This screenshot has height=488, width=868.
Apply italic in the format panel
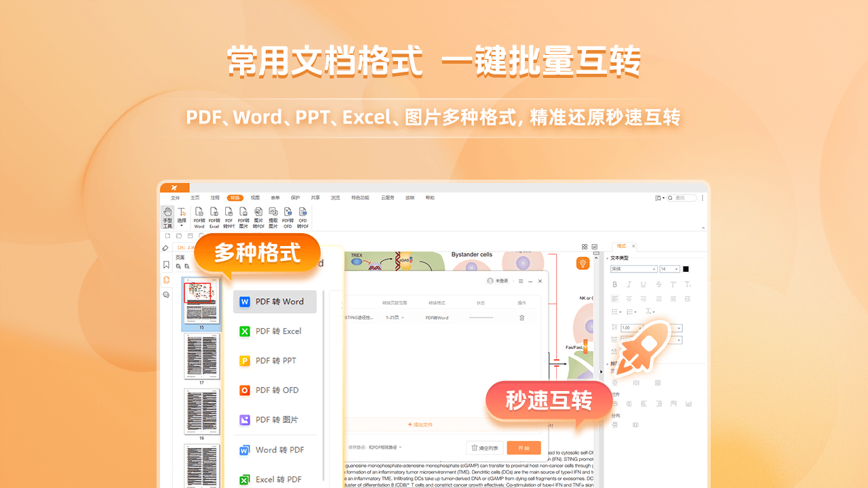coord(629,285)
